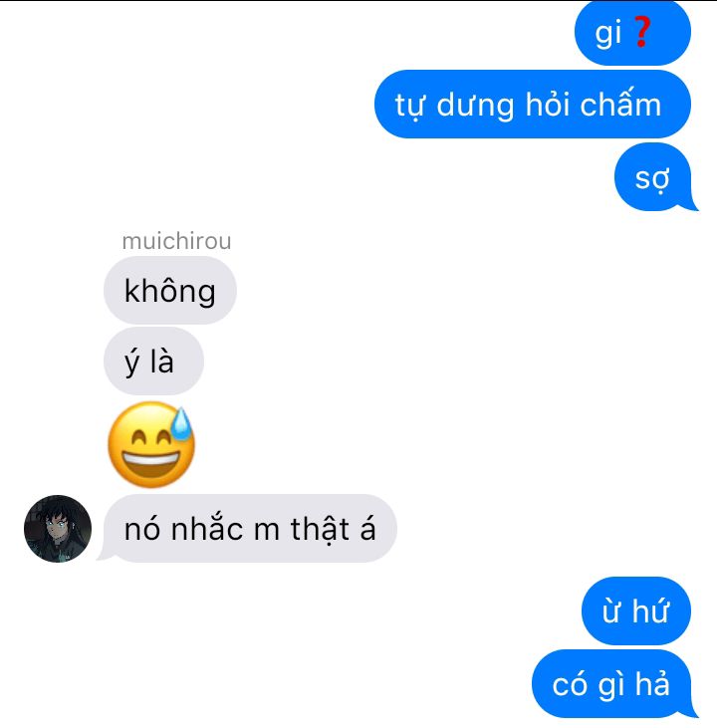Screen dimensions: 717x728
Task: Select the "nó nhắc m thật á" message
Action: [x=249, y=529]
